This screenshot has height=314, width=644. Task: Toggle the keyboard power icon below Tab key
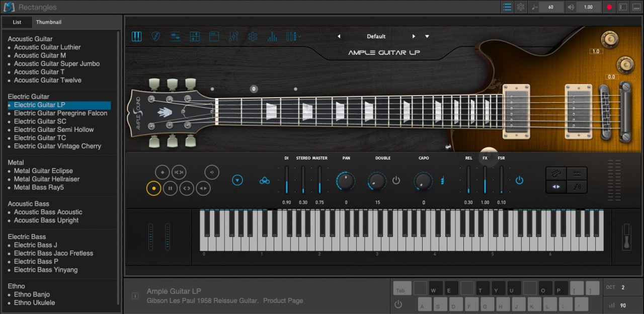pyautogui.click(x=398, y=304)
